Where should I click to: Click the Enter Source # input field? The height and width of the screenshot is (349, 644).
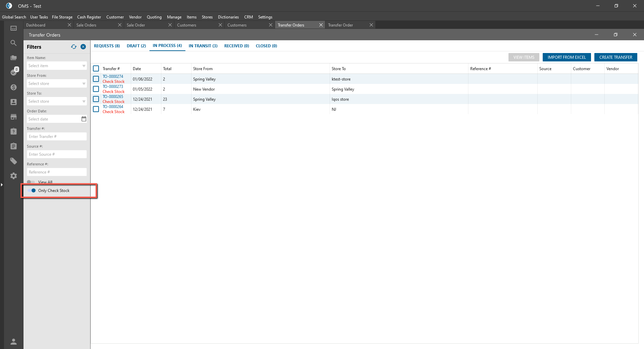pyautogui.click(x=57, y=154)
